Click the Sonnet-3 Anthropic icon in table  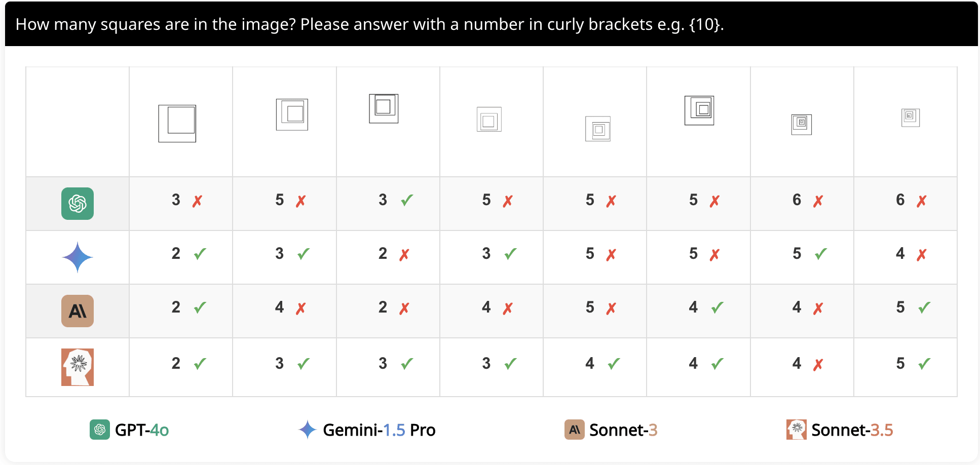pos(78,311)
